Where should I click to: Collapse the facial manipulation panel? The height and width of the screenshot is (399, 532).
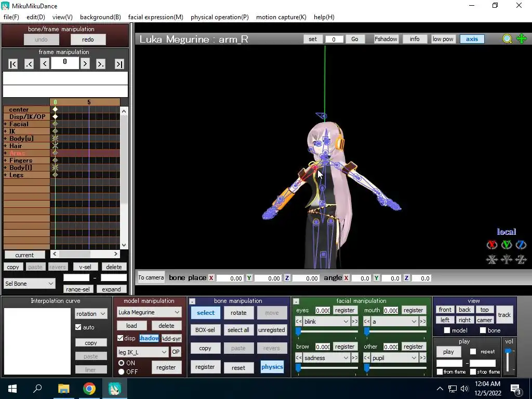[x=296, y=301]
